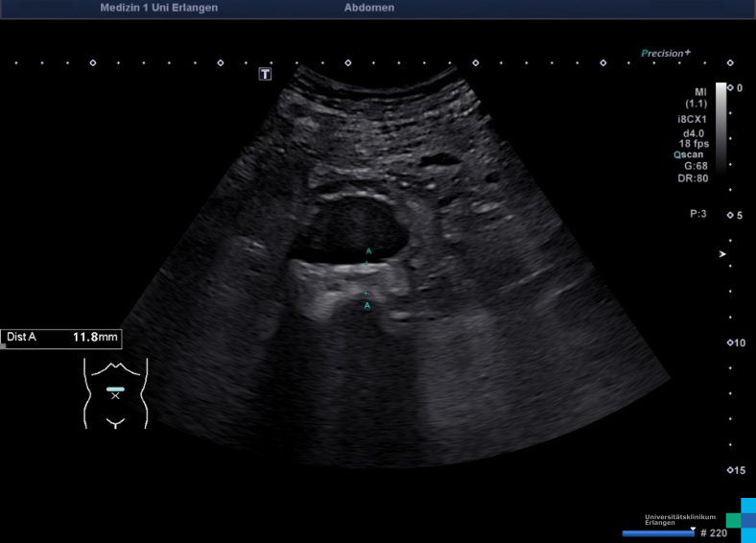756x543 pixels.
Task: Click the G:68 gain value
Action: [x=696, y=165]
